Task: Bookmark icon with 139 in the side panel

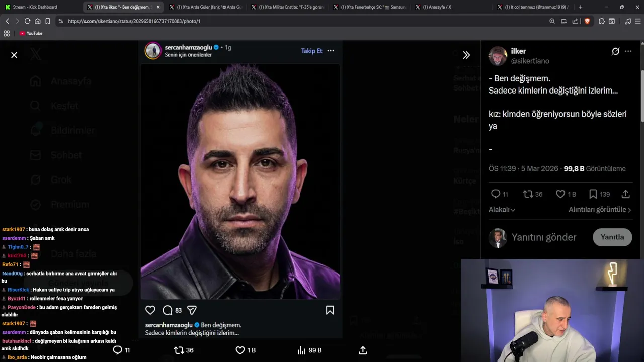Action: pos(599,194)
